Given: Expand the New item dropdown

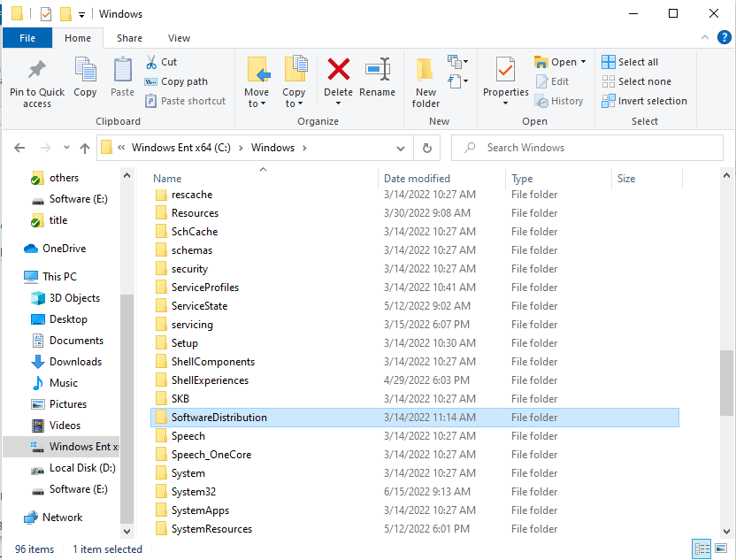Looking at the screenshot, I should click(457, 62).
